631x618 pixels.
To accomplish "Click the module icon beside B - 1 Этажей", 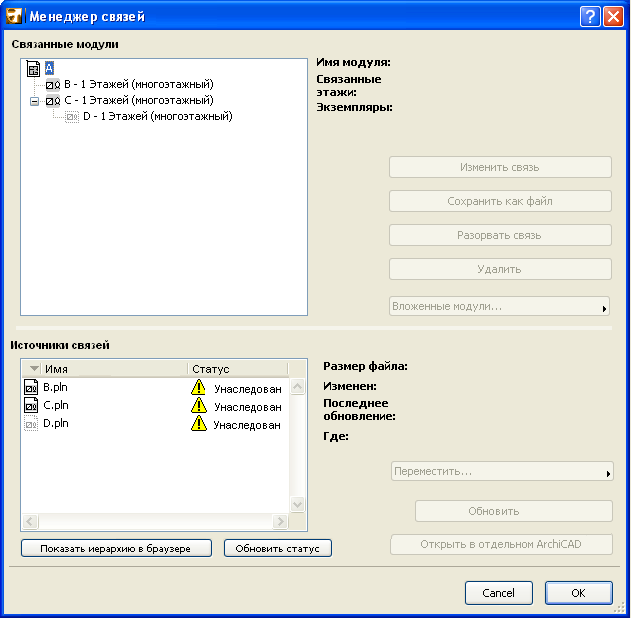I will tap(53, 85).
